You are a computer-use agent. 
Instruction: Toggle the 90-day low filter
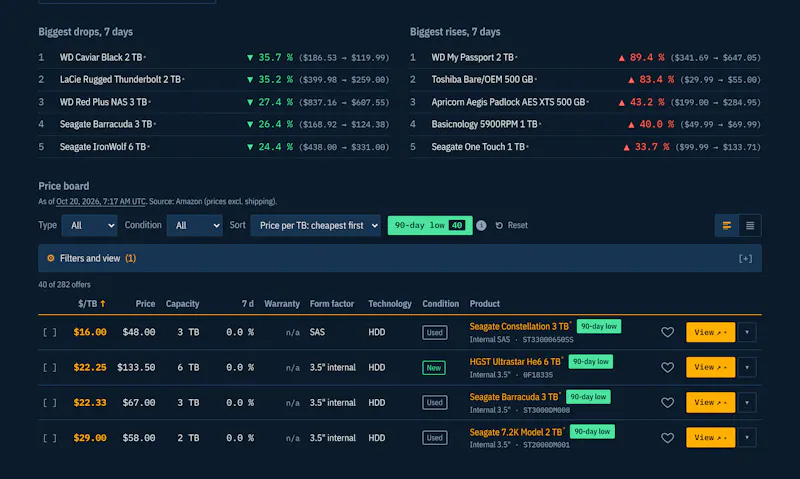pyautogui.click(x=430, y=225)
